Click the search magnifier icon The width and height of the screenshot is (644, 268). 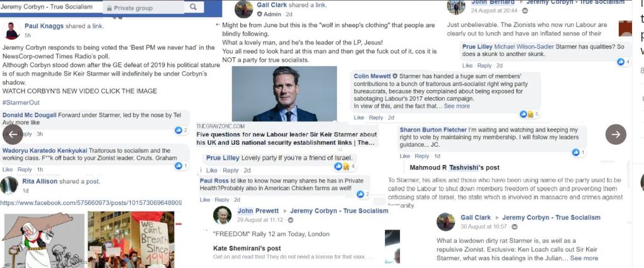pyautogui.click(x=209, y=8)
